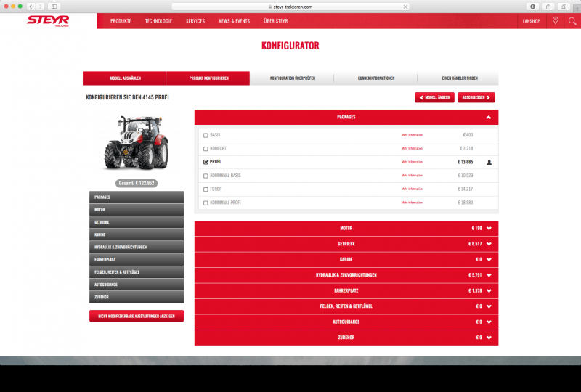581x392 pixels.
Task: Check the Kommunal Profi package checkbox
Action: pyautogui.click(x=206, y=203)
